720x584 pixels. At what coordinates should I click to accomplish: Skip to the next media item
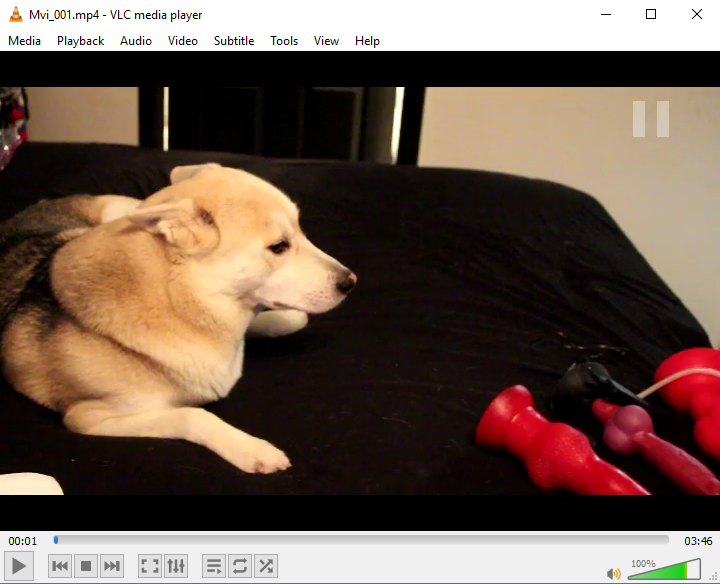point(112,566)
